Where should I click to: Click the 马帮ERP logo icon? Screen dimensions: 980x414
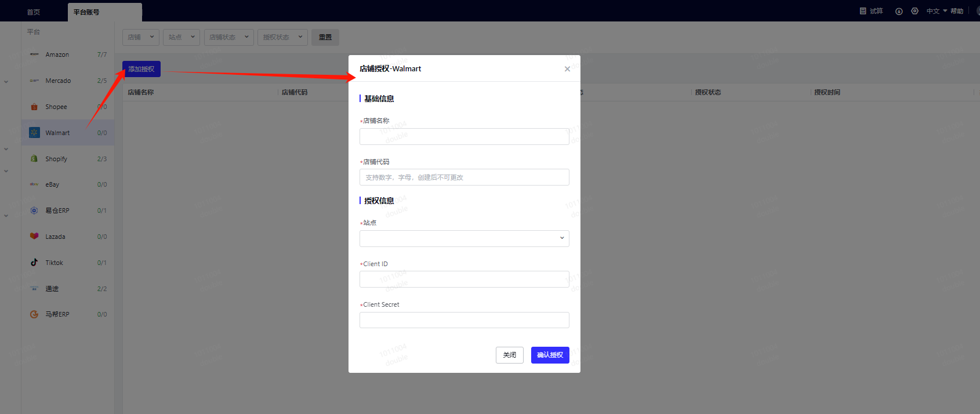coord(34,314)
